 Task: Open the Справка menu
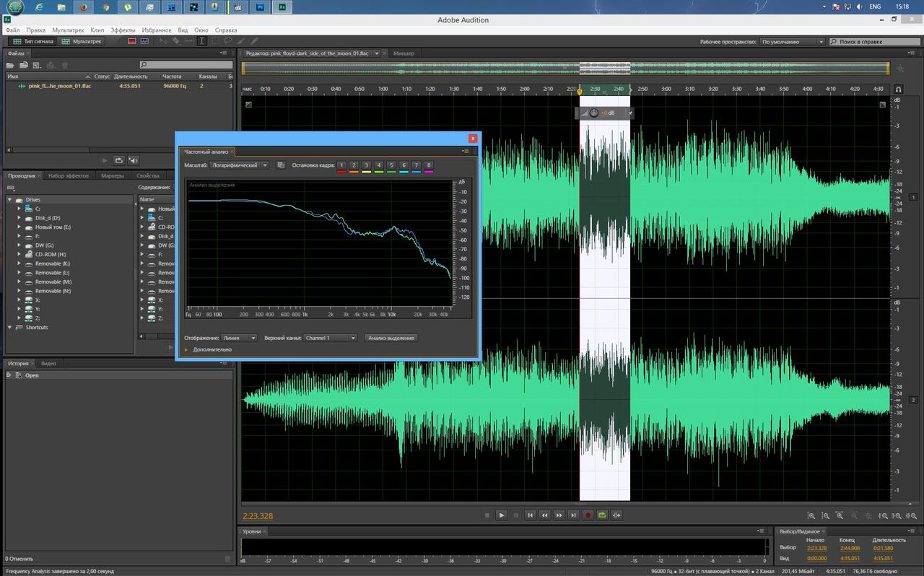(226, 30)
